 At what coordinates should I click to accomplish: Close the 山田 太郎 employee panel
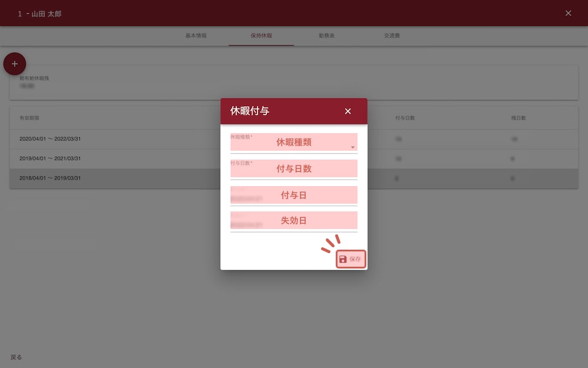568,13
